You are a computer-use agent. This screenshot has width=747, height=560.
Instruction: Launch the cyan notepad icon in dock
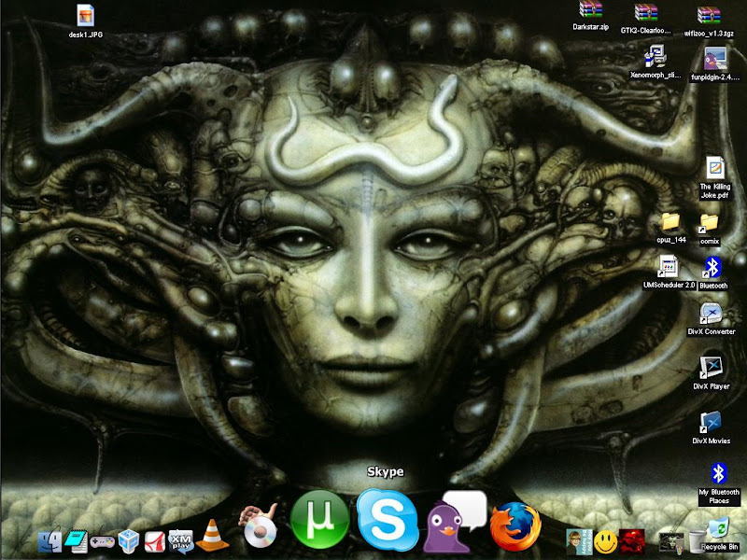pyautogui.click(x=76, y=540)
